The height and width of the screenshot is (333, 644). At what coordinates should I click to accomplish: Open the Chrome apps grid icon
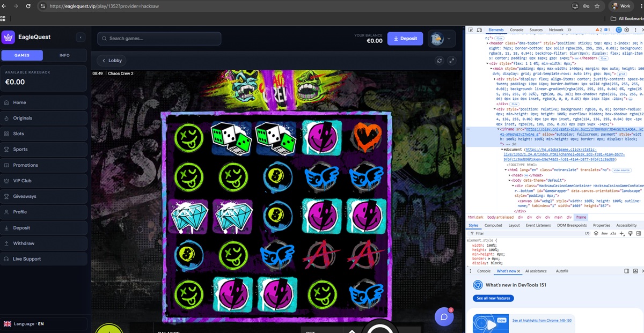(x=4, y=18)
